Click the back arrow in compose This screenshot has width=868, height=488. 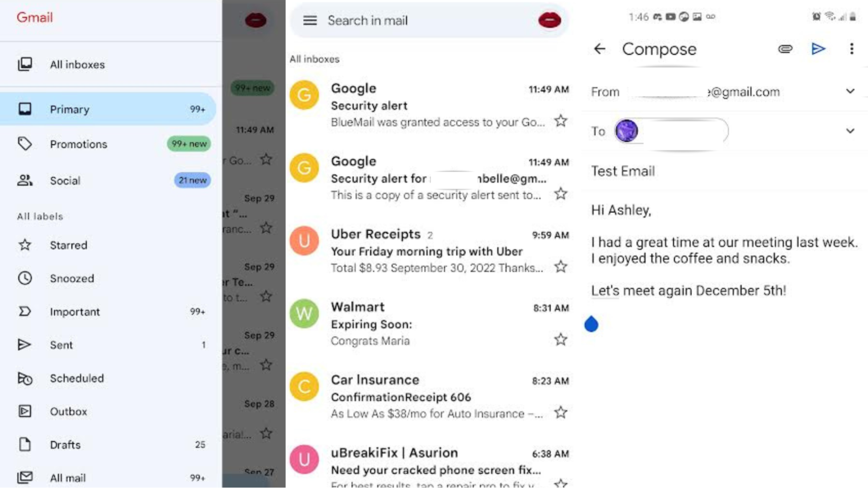(600, 48)
